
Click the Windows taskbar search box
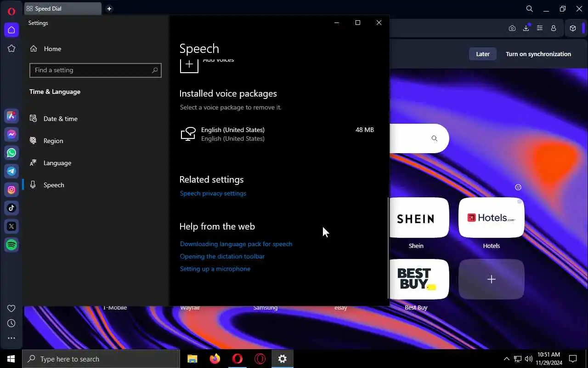pos(101,359)
